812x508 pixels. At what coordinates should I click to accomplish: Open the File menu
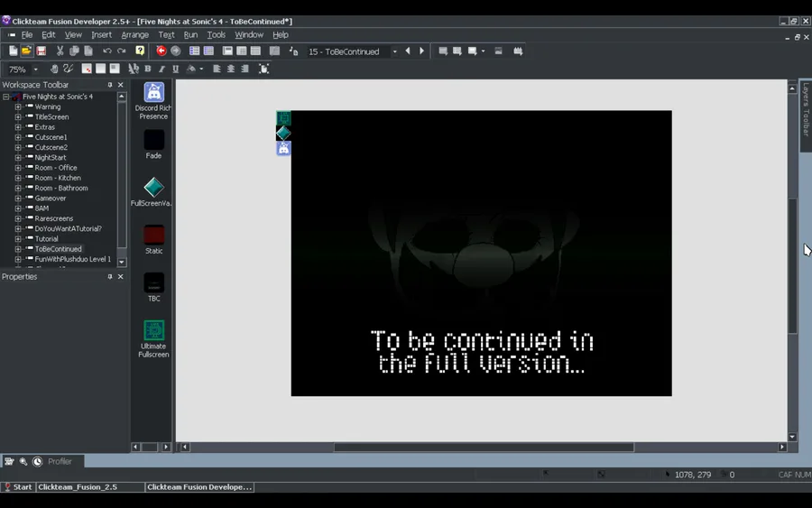27,34
